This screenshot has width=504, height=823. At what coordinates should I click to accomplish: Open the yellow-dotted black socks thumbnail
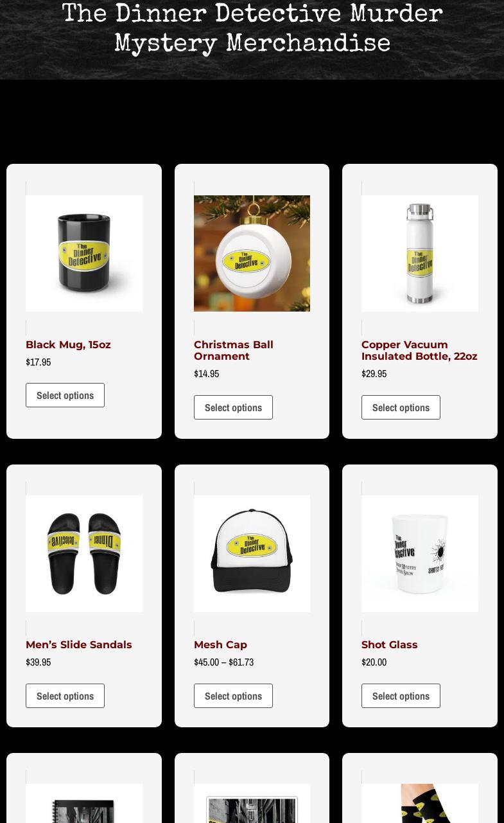point(420,803)
